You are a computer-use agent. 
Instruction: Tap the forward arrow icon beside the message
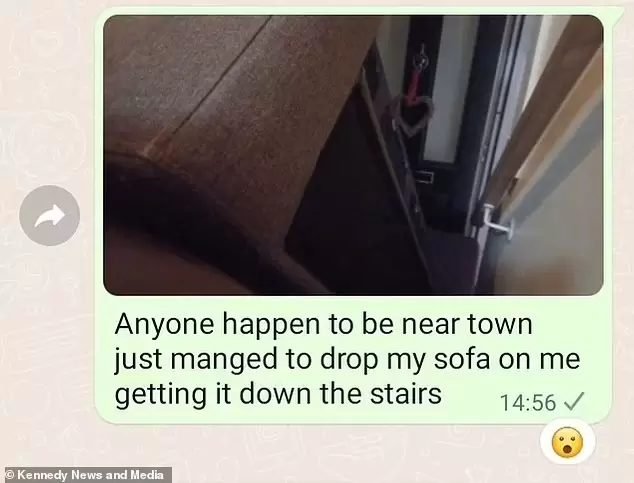pyautogui.click(x=49, y=215)
